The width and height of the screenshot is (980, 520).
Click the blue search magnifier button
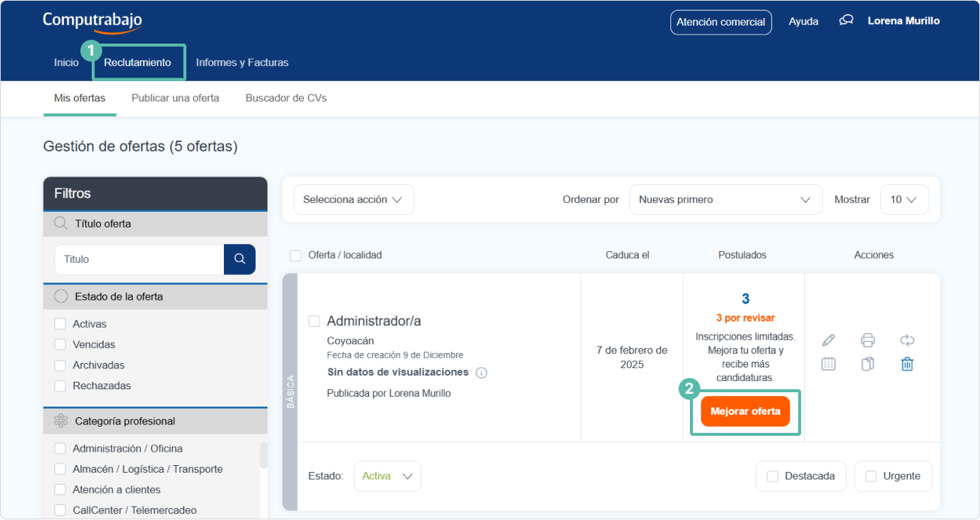[x=240, y=259]
